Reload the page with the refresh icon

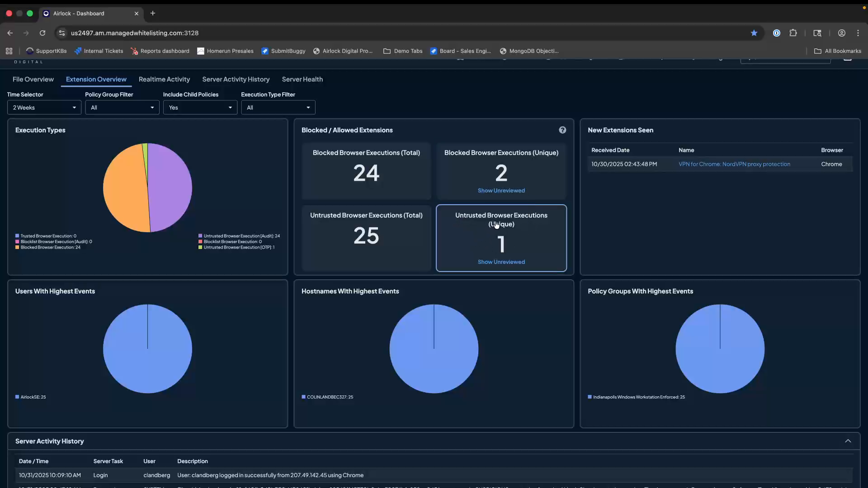pyautogui.click(x=42, y=33)
